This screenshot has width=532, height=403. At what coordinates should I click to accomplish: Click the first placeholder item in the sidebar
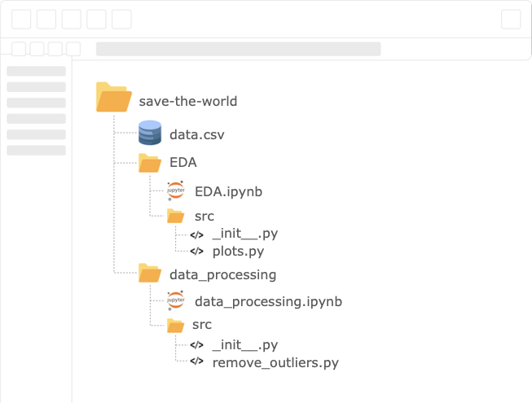coord(37,71)
